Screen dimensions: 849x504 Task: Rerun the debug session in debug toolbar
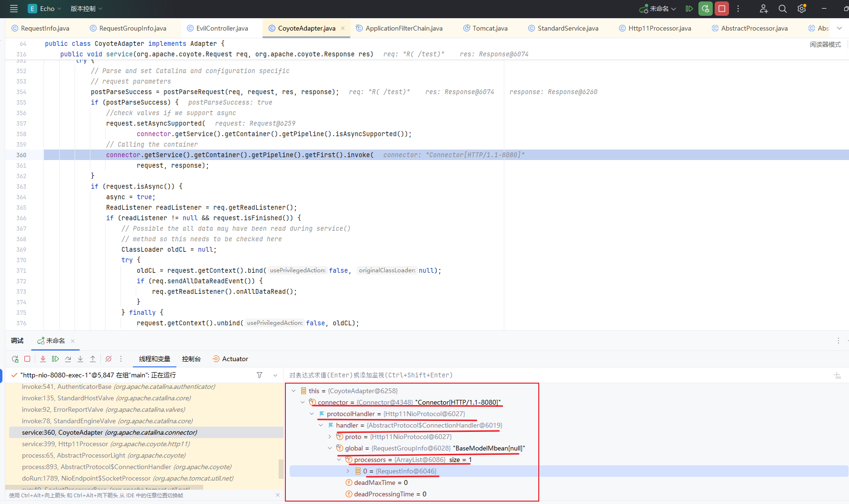(x=15, y=359)
